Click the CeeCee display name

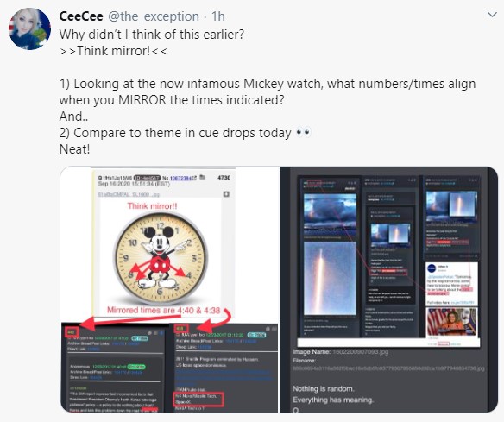(x=81, y=16)
